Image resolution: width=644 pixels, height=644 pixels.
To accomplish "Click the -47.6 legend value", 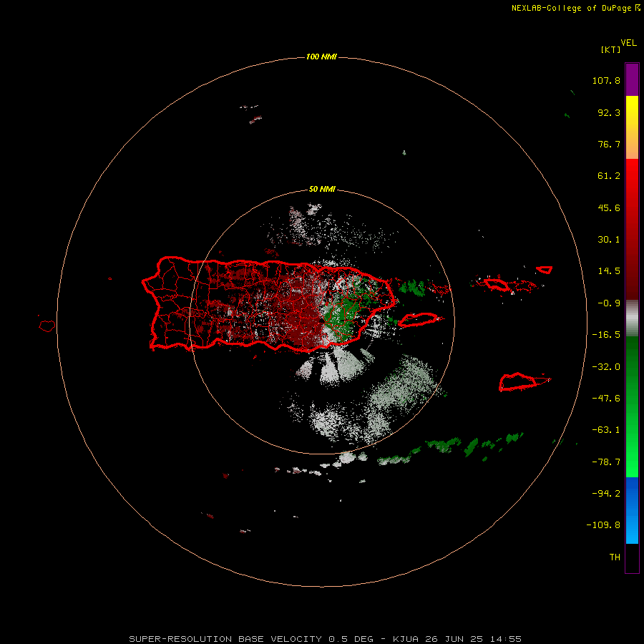I will tap(606, 399).
